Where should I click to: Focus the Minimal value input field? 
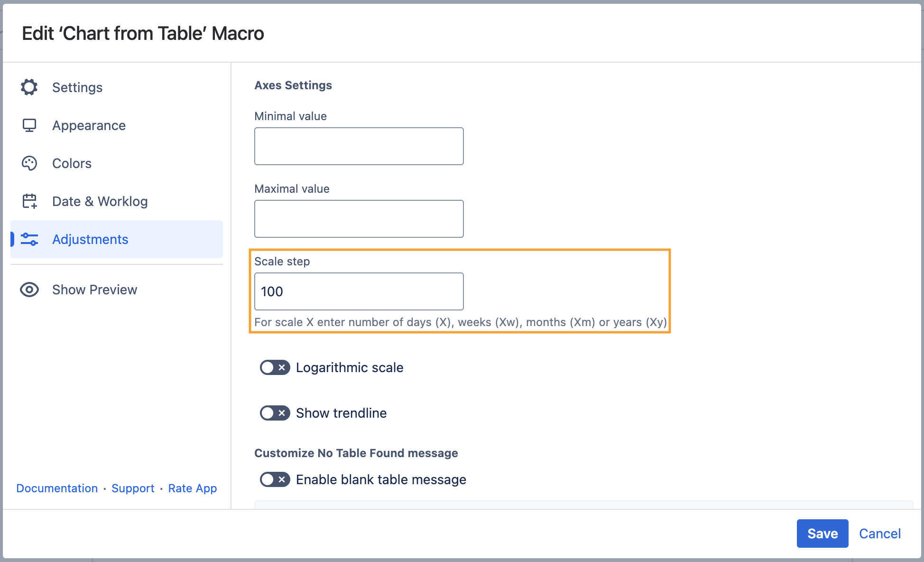coord(359,146)
